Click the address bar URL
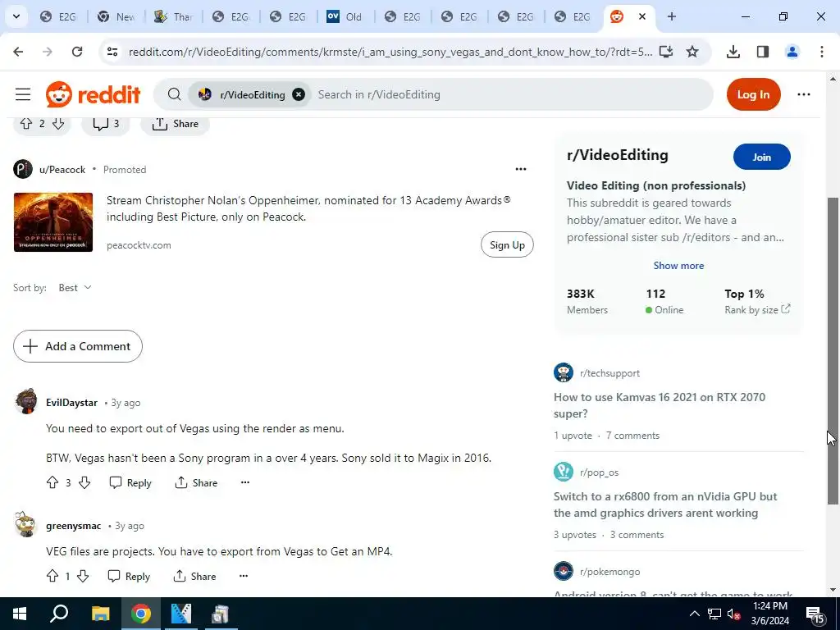Viewport: 840px width, 630px height. pos(390,52)
